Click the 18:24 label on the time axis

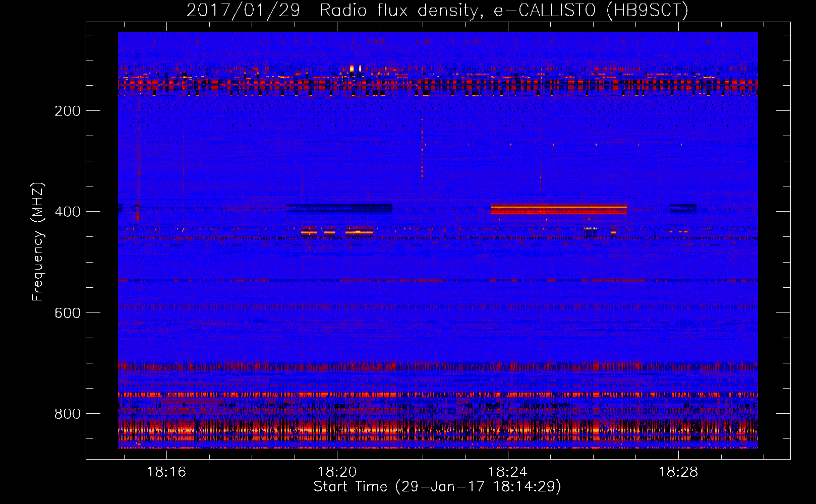508,472
